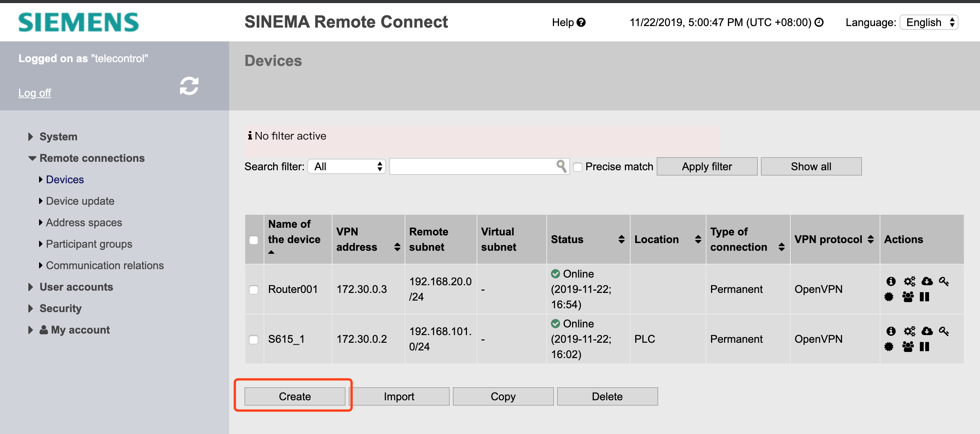Open the Language English dropdown
This screenshot has width=980, height=434.
pyautogui.click(x=929, y=23)
